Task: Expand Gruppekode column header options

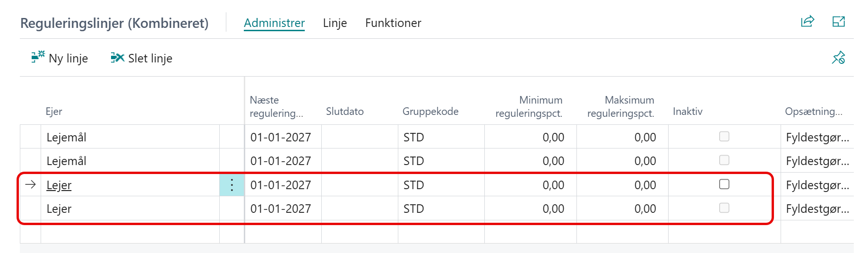Action: pyautogui.click(x=430, y=112)
